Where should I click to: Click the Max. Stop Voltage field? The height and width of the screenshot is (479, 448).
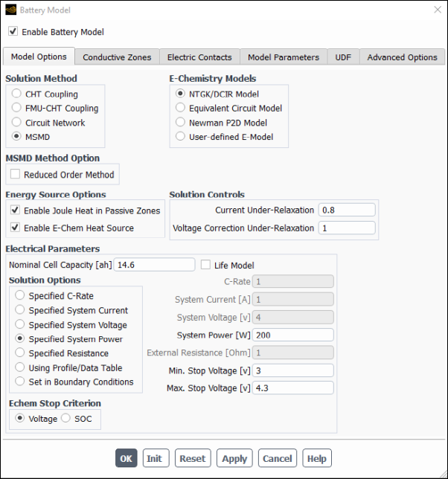tap(293, 388)
